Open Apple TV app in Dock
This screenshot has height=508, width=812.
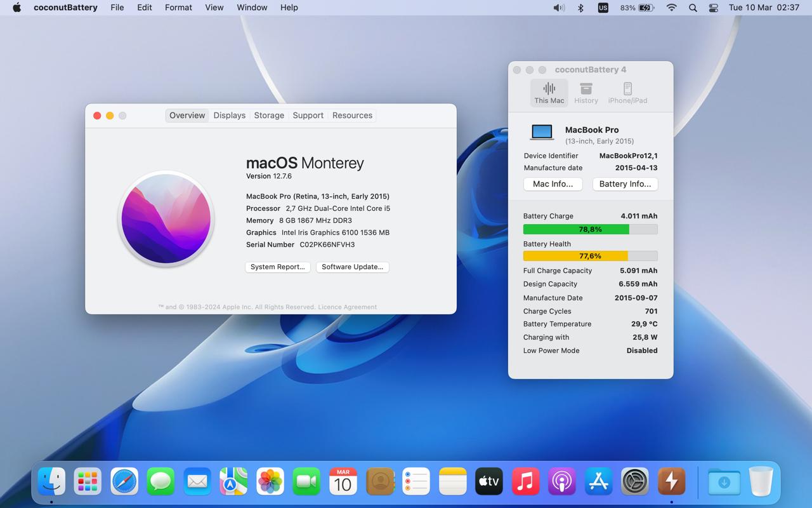pyautogui.click(x=489, y=481)
